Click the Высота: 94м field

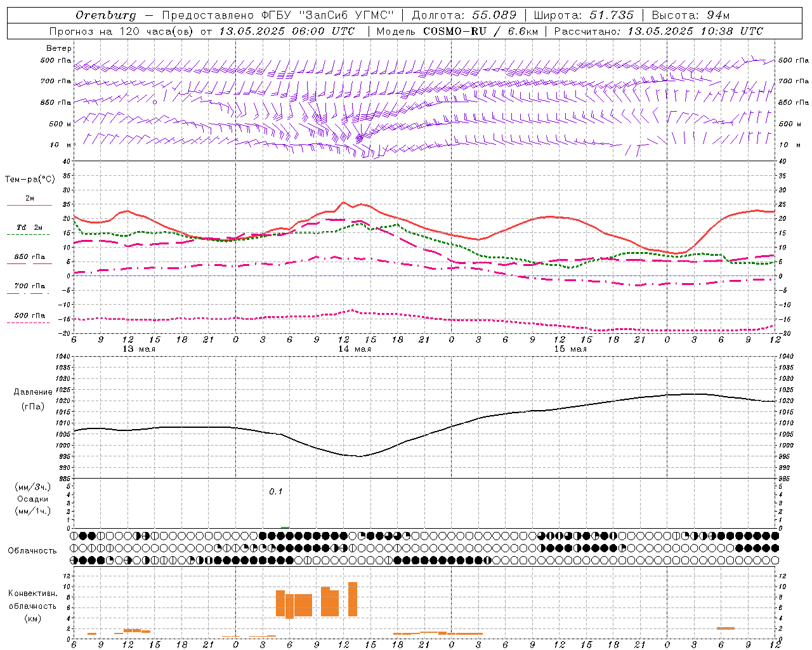coord(691,15)
